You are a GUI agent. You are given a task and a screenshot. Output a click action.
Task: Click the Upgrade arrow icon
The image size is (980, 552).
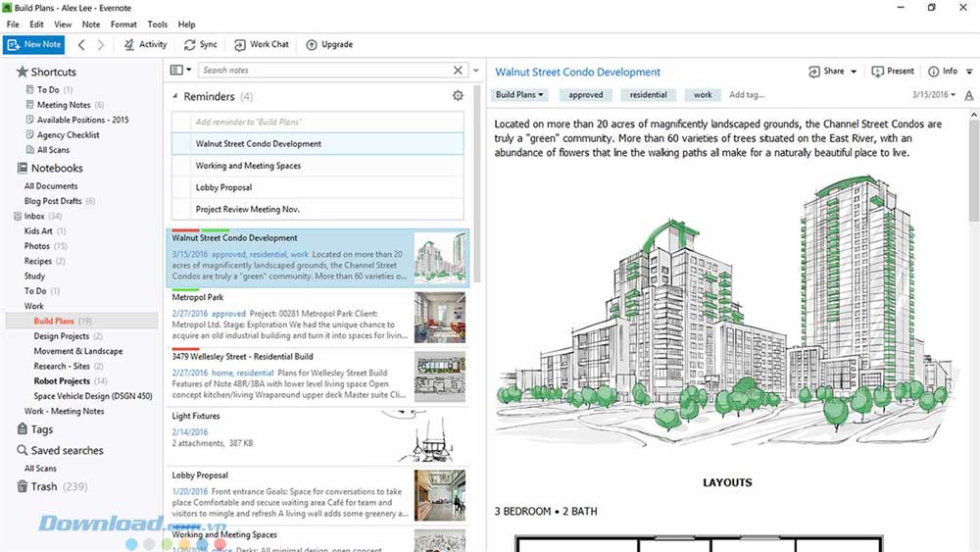[x=312, y=45]
